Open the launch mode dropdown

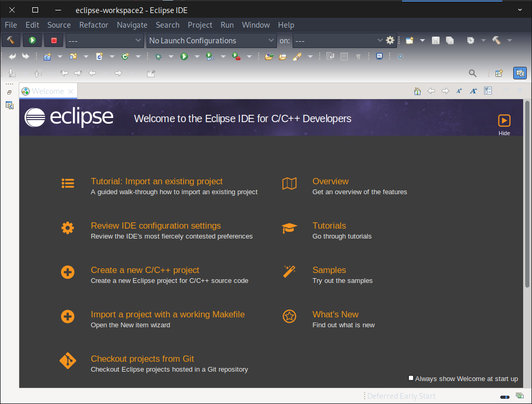click(104, 40)
